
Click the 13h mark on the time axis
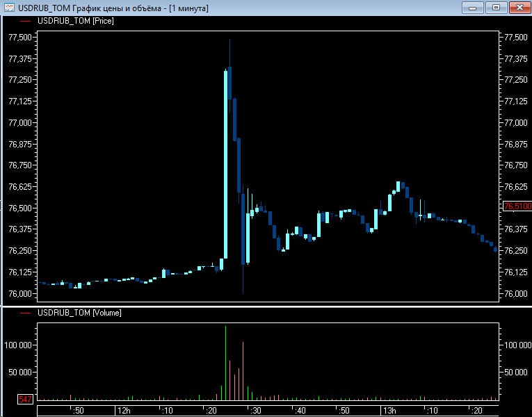click(x=389, y=411)
